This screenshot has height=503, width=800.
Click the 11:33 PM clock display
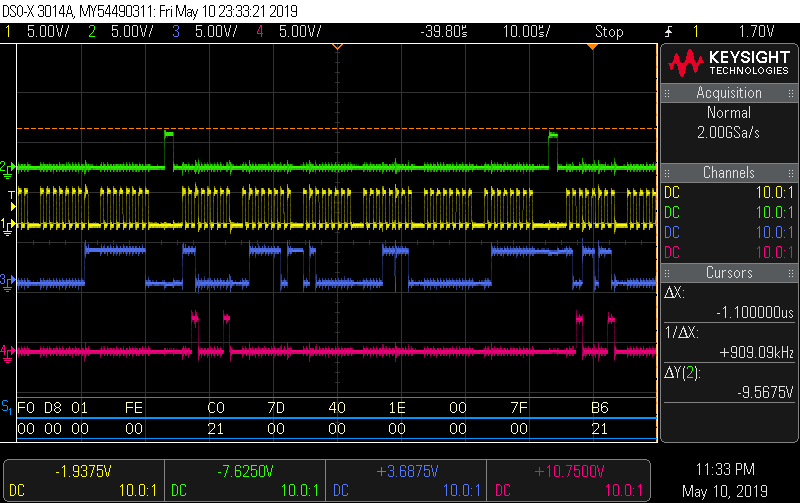(x=725, y=469)
